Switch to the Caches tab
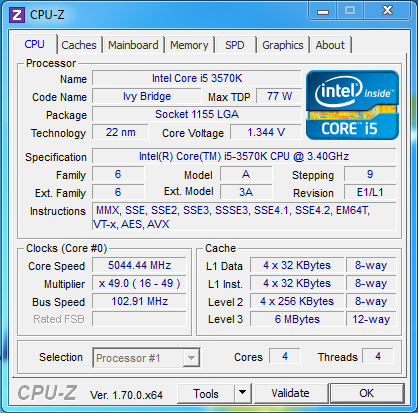The width and height of the screenshot is (418, 413). (79, 45)
